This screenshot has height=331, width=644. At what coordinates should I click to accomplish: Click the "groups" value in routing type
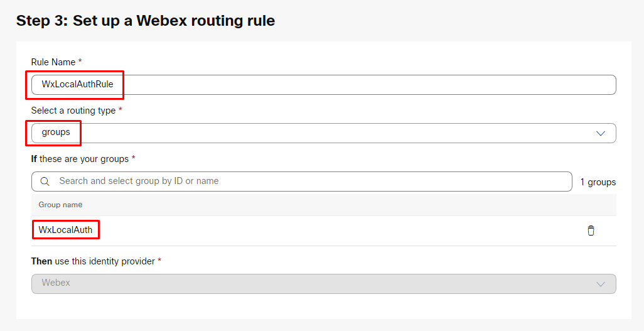click(x=56, y=133)
